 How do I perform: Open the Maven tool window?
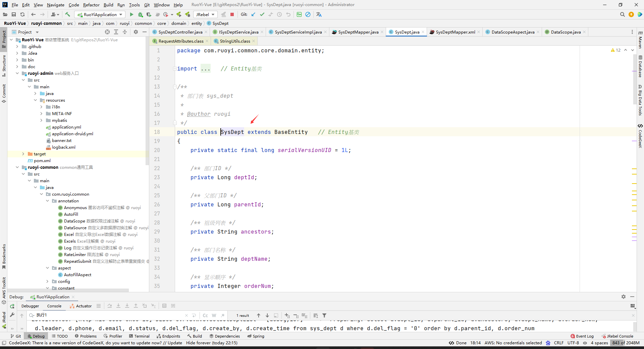pyautogui.click(x=640, y=40)
